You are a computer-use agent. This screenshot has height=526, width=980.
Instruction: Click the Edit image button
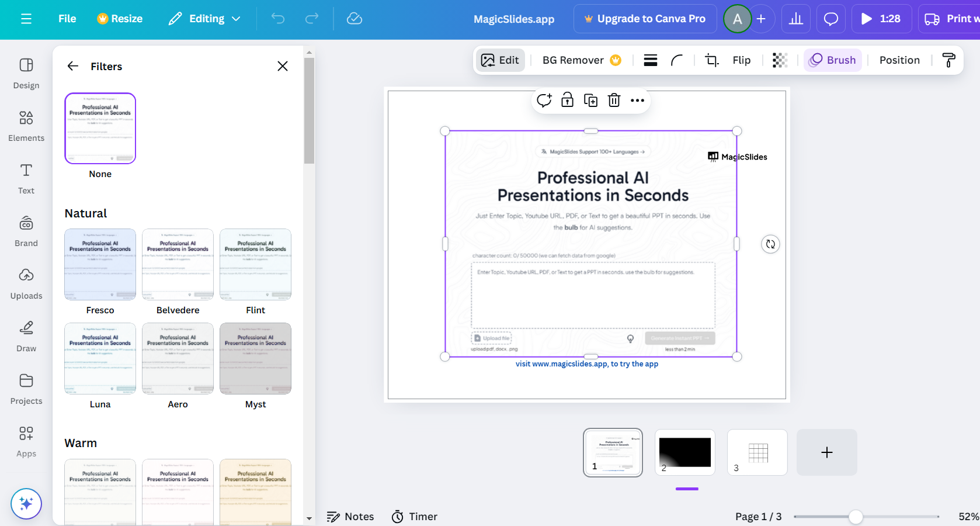coord(500,60)
